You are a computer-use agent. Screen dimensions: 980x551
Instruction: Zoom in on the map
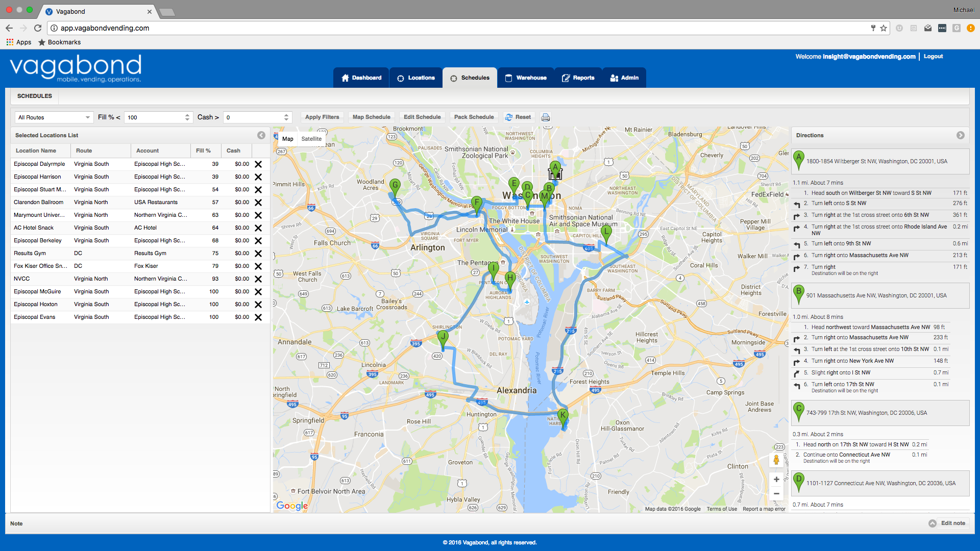(x=776, y=479)
